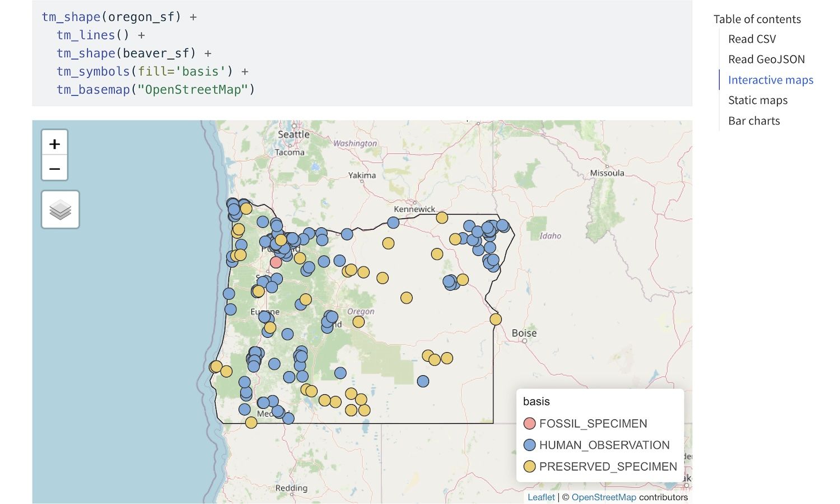840x504 pixels.
Task: Open the OpenStreetMap attribution link
Action: pos(604,497)
